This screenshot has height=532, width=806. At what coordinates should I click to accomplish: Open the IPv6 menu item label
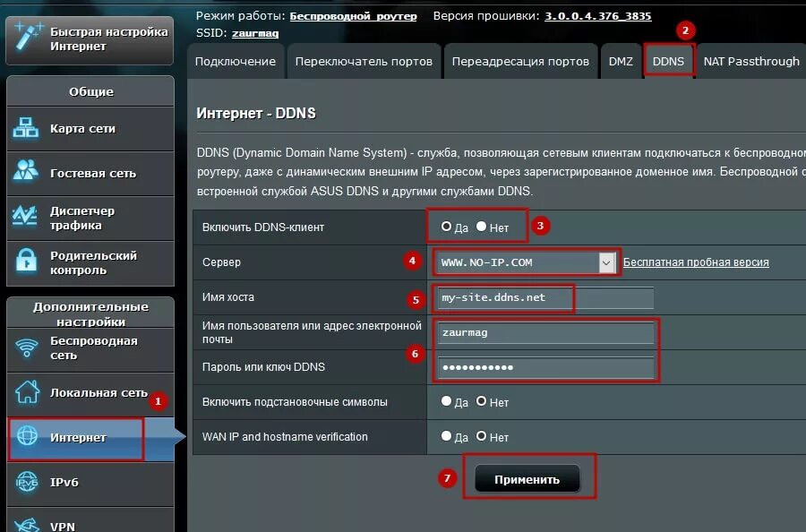(x=64, y=482)
